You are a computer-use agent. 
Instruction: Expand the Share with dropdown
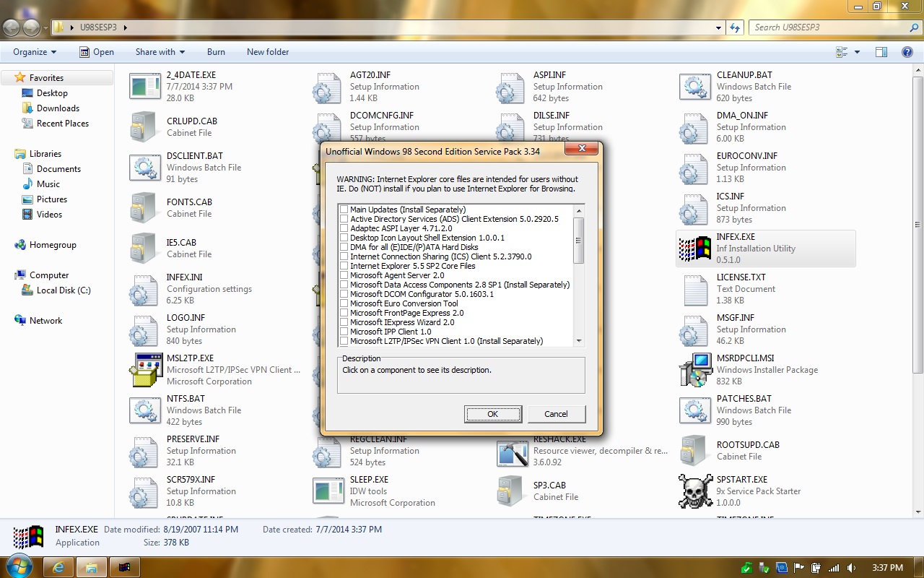(160, 52)
